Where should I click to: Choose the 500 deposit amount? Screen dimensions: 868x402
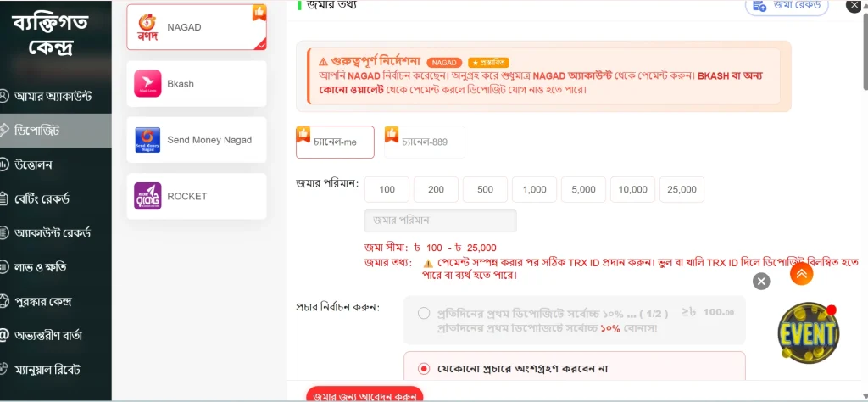point(485,189)
